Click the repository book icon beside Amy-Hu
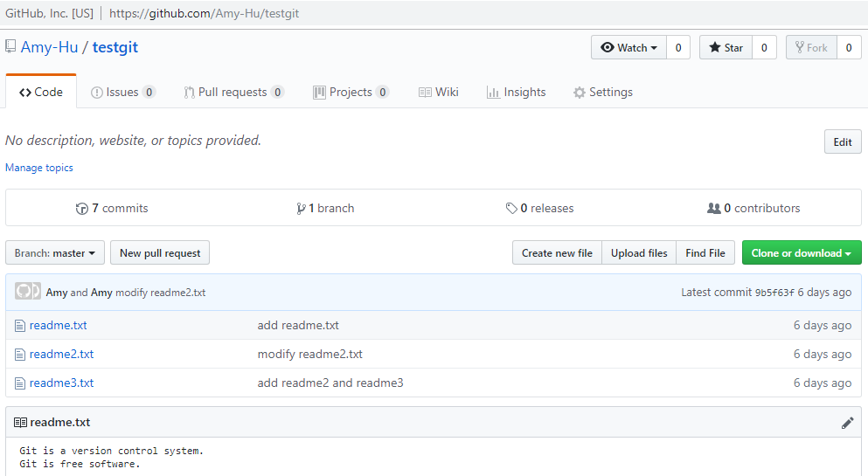The height and width of the screenshot is (476, 868). coord(10,46)
